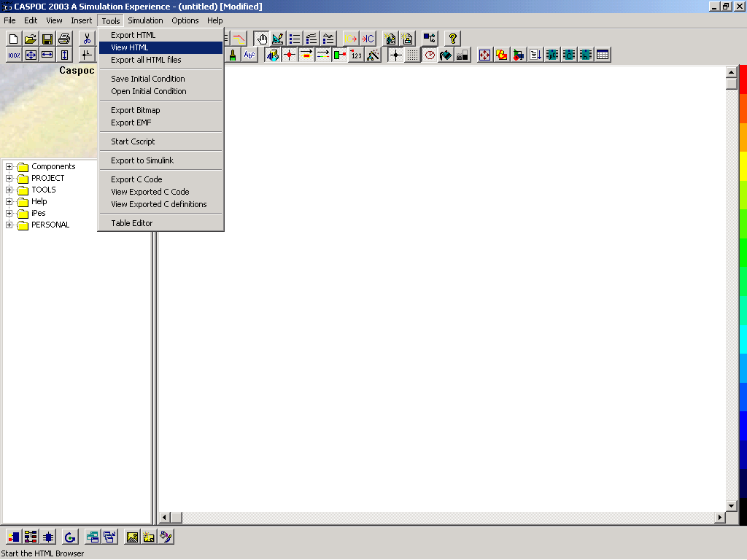Set zoom to 100% icon
This screenshot has height=560, width=747.
tap(14, 55)
